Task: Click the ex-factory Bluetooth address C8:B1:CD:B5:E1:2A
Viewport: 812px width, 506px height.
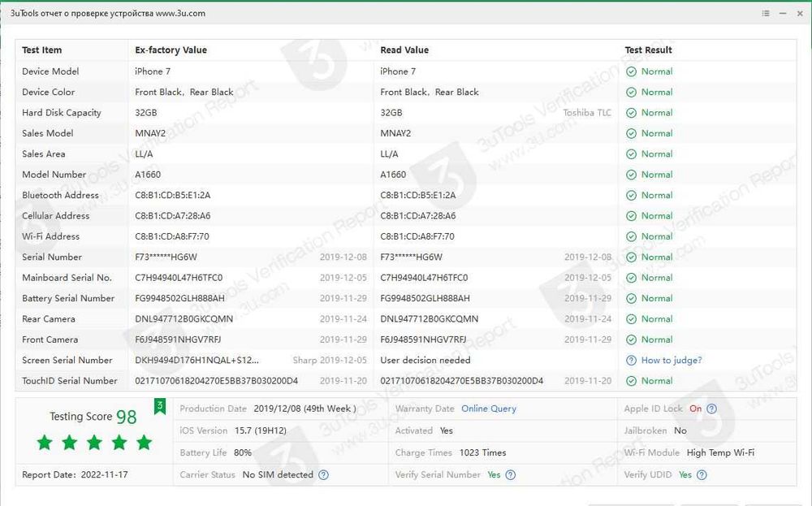Action: point(172,195)
